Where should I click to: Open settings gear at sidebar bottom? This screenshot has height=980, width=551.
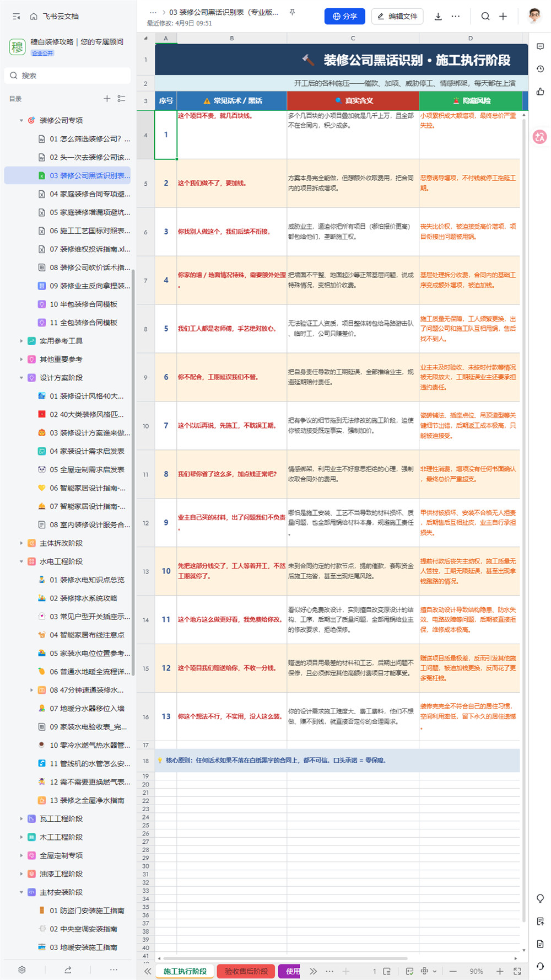point(22,970)
